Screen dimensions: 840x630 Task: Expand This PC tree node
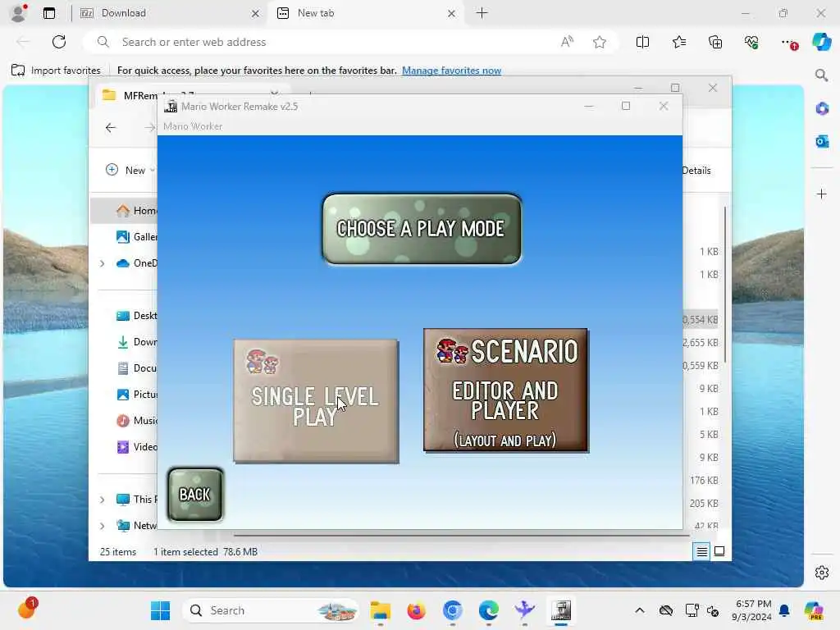pyautogui.click(x=102, y=500)
